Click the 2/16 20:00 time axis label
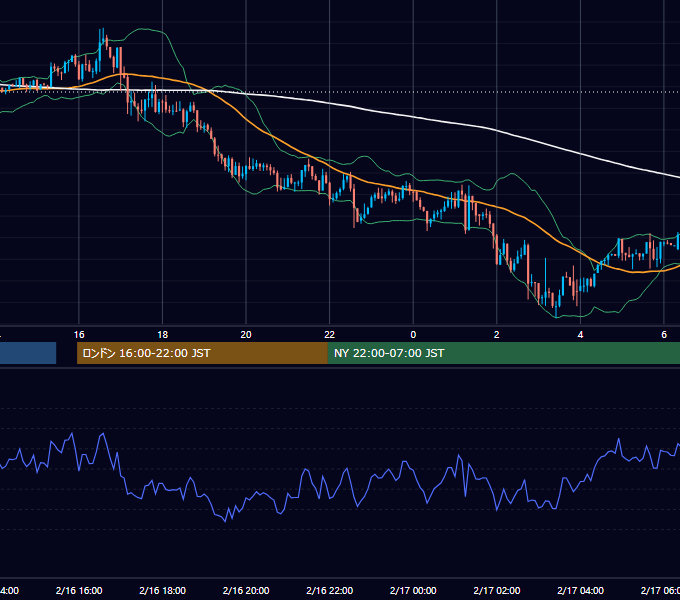 point(246,590)
